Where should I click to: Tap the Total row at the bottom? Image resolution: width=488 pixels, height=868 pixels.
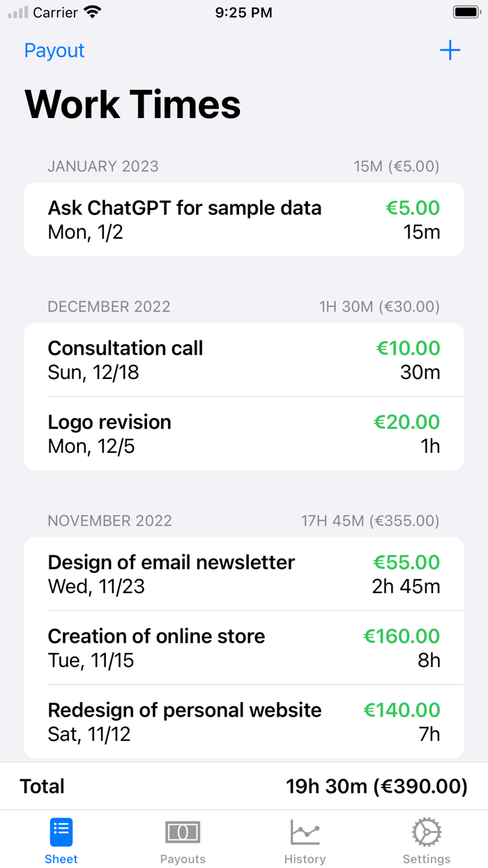click(243, 786)
